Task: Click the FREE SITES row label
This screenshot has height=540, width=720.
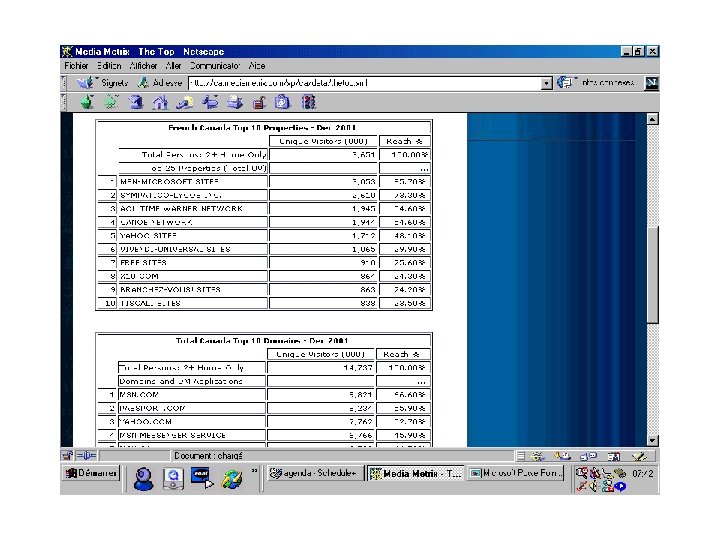Action: coord(143,263)
